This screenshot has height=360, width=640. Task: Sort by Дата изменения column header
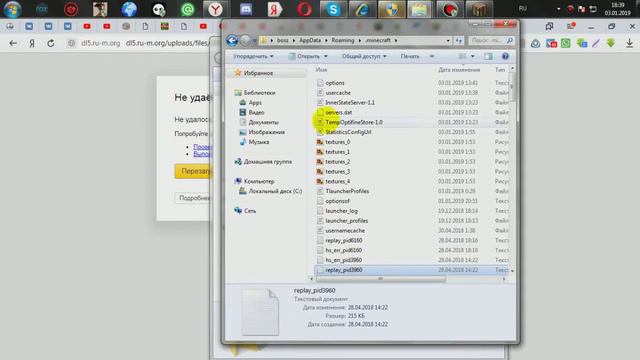pyautogui.click(x=459, y=70)
